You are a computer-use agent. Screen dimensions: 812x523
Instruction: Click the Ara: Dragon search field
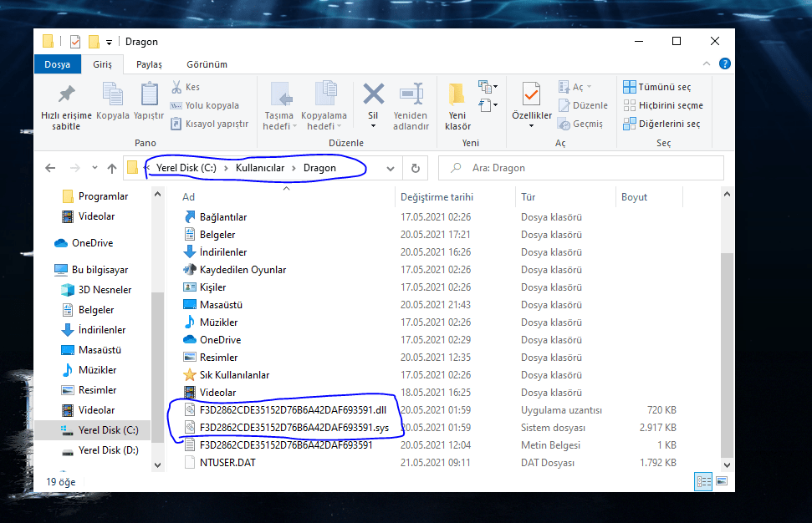(581, 168)
